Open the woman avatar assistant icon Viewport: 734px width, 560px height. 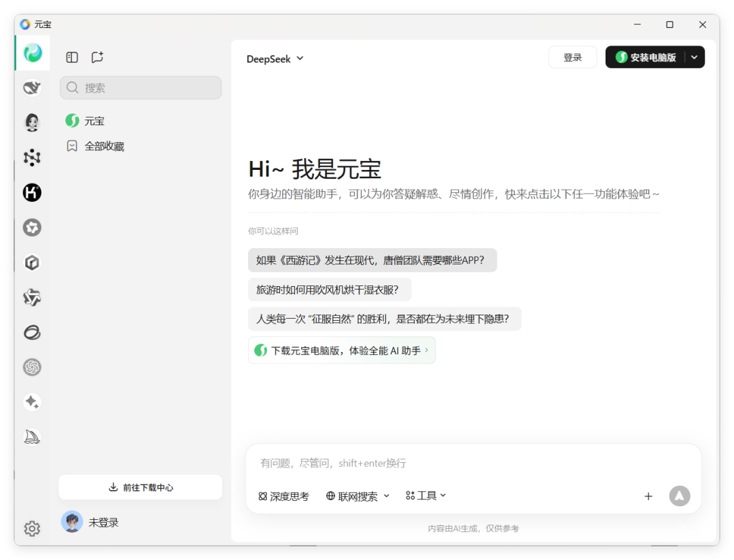(33, 122)
